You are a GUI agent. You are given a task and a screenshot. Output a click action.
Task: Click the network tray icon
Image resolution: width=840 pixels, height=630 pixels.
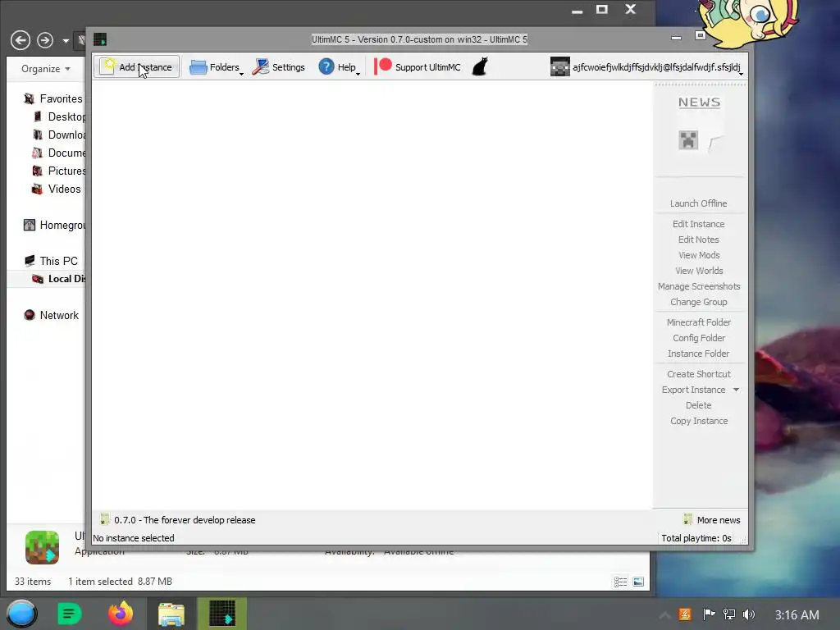click(x=729, y=614)
